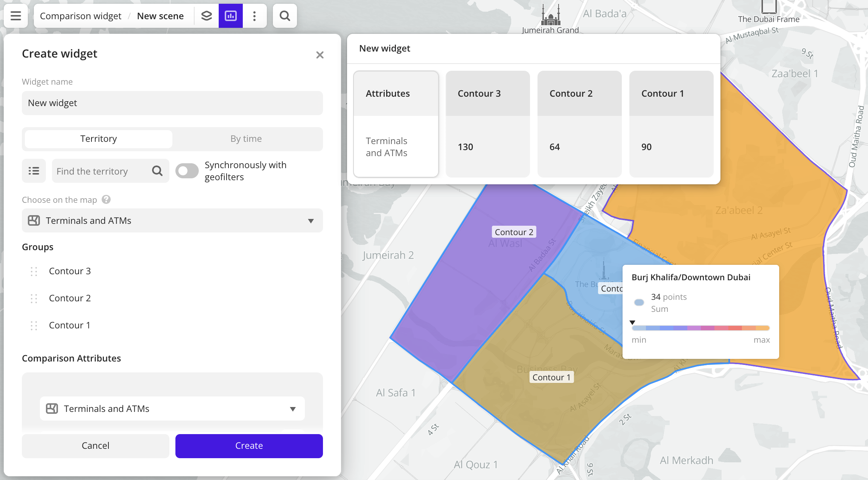Click the search icon inside the territory field
This screenshot has width=868, height=480.
tap(157, 171)
